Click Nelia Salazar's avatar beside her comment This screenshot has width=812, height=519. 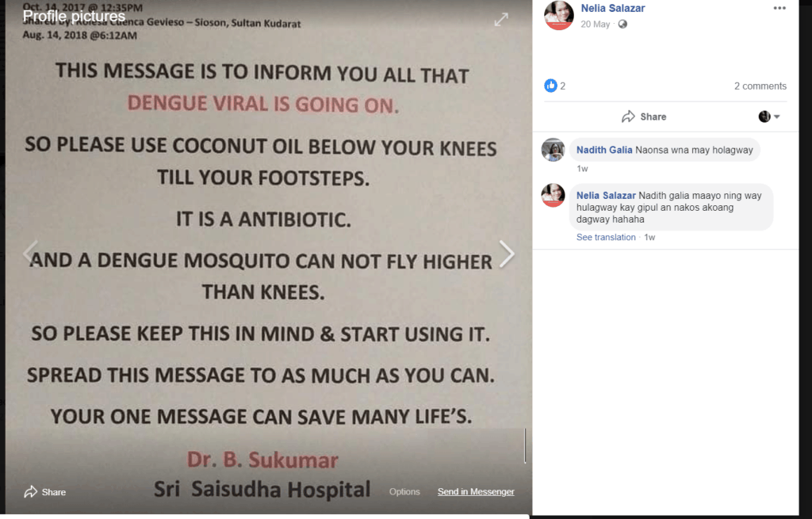click(553, 195)
